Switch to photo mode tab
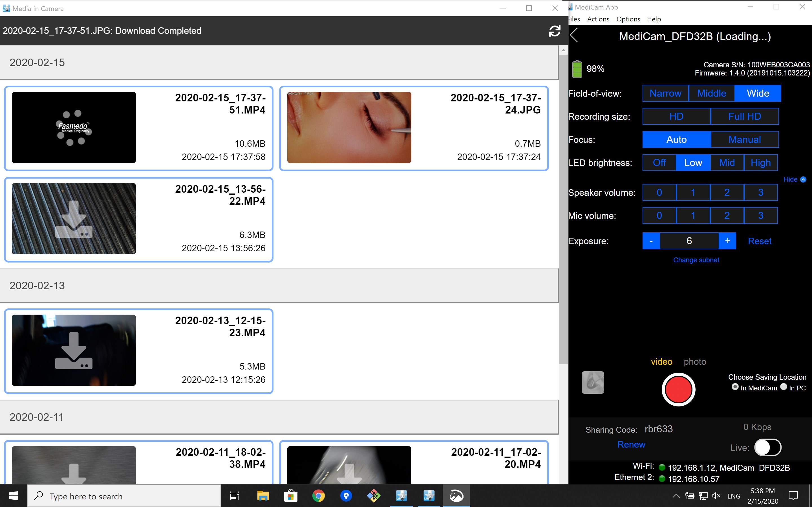This screenshot has height=507, width=812. tap(694, 361)
